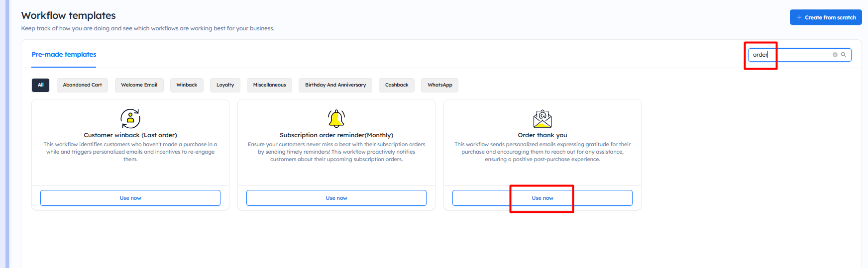Screen dimensions: 868x268
Task: Click the Subscription reminder bell icon
Action: pos(336,118)
